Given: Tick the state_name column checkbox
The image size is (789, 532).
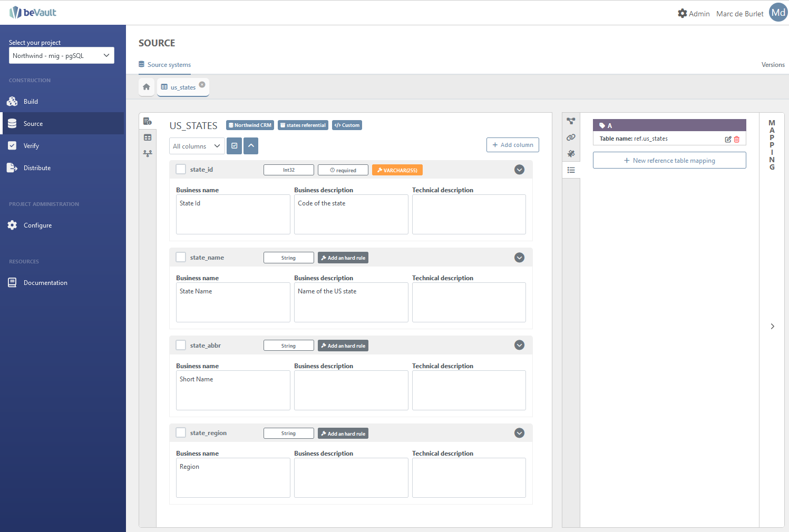Looking at the screenshot, I should pyautogui.click(x=181, y=257).
